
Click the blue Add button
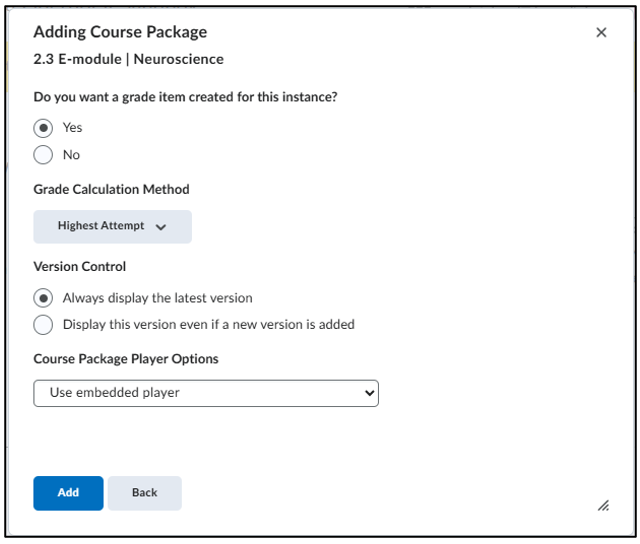[x=68, y=493]
